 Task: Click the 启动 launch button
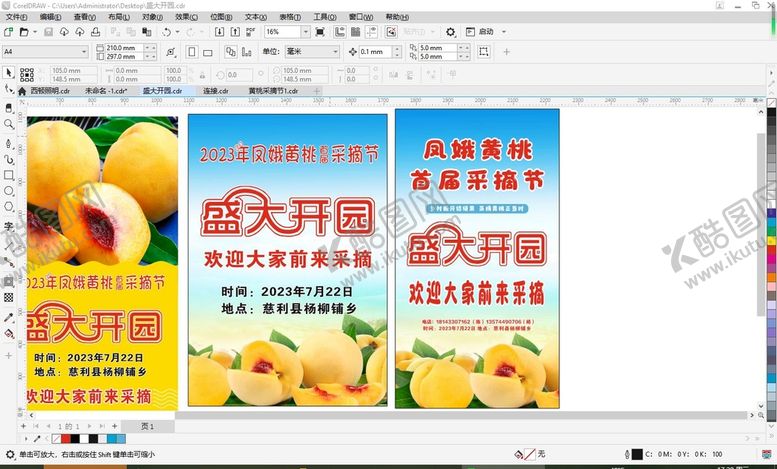[x=480, y=32]
